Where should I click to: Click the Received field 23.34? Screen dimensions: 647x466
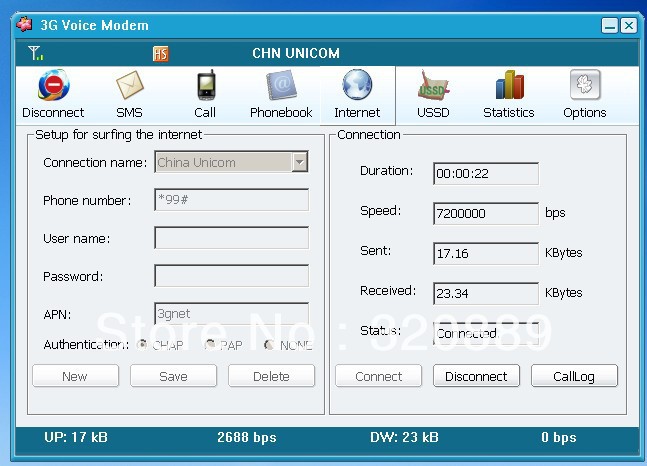coord(486,293)
